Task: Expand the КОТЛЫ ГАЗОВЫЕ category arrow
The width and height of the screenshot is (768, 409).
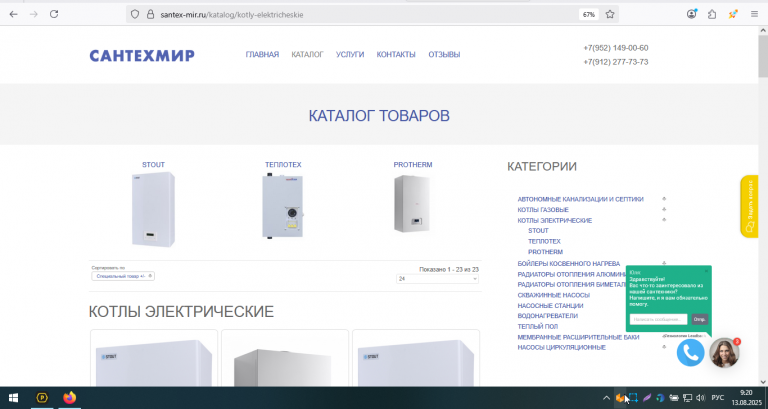Action: coord(664,209)
